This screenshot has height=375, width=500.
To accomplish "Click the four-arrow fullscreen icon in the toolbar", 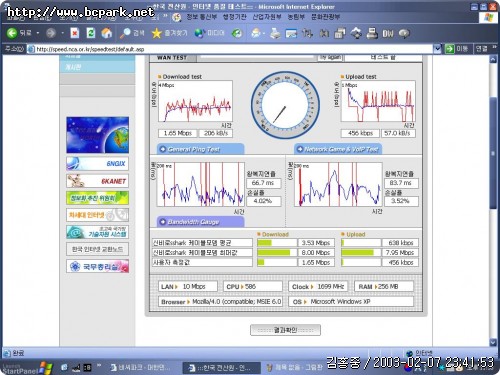I will click(356, 33).
